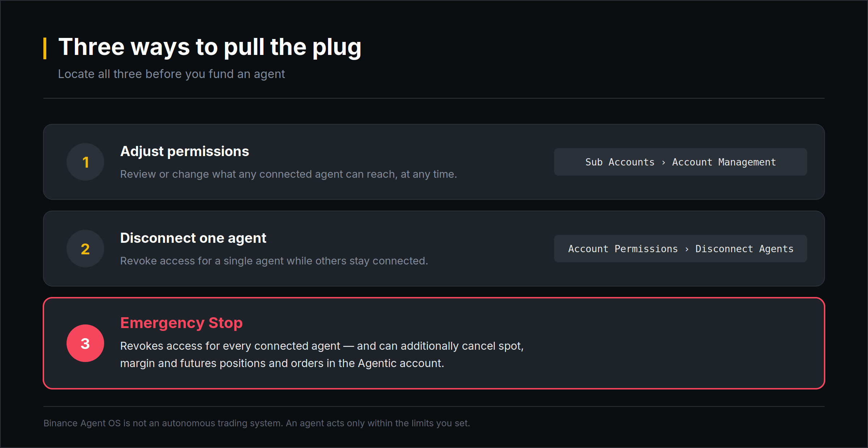Click the Adjust permissions description text

point(289,174)
